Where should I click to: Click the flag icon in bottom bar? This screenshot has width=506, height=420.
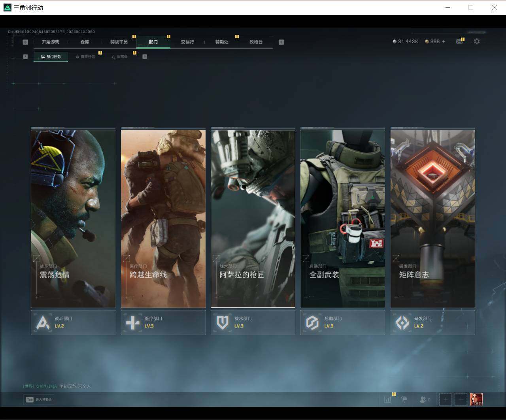pyautogui.click(x=404, y=399)
